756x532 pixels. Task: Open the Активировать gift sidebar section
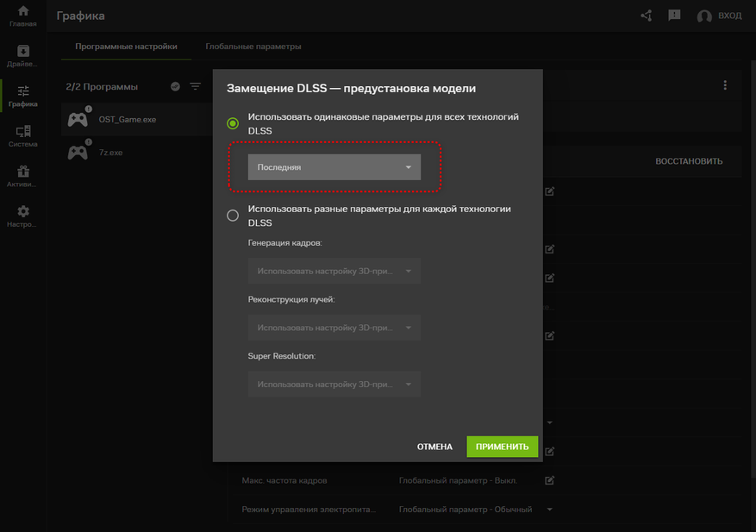pos(23,176)
